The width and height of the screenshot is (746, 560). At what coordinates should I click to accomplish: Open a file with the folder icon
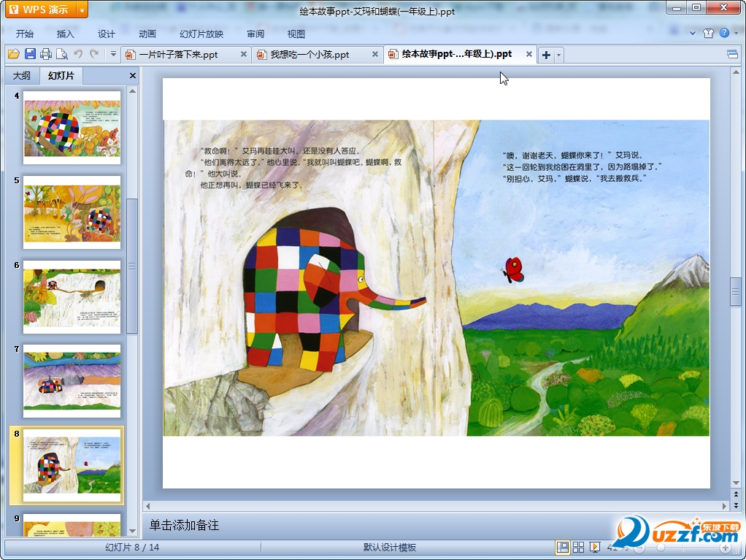tap(14, 54)
